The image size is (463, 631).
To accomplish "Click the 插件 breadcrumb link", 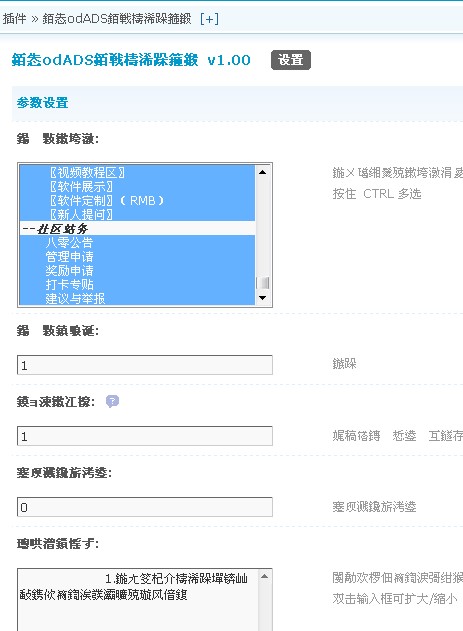I will click(14, 19).
